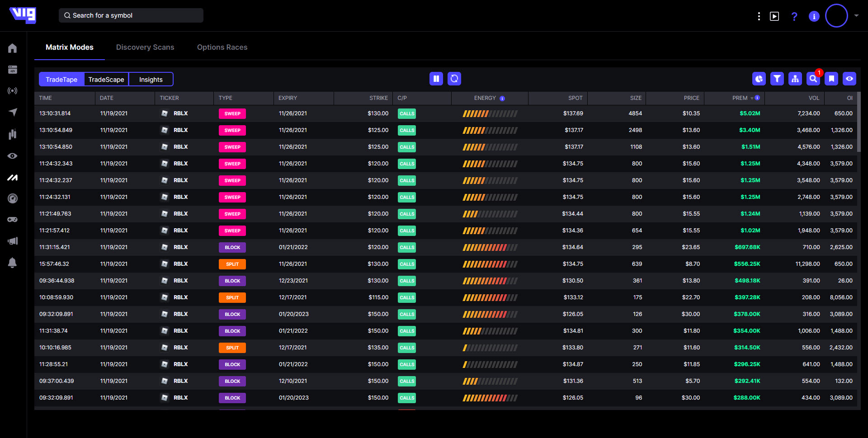Open the video tutorial play icon

click(x=774, y=16)
